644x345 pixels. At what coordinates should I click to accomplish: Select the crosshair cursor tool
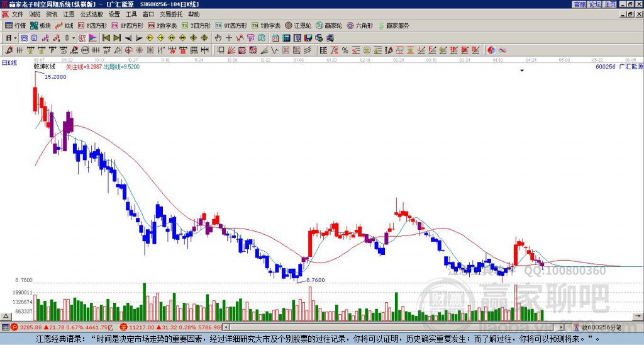pyautogui.click(x=229, y=38)
